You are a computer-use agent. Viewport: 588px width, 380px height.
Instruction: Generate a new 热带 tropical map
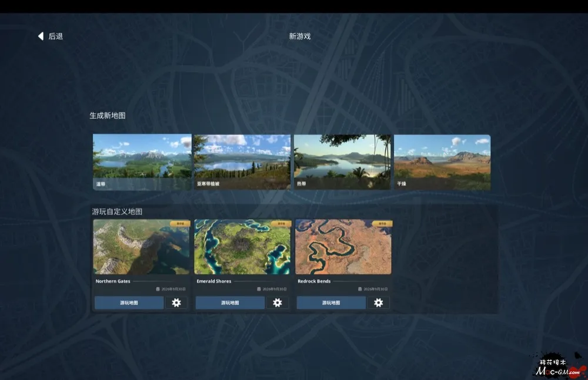342,162
